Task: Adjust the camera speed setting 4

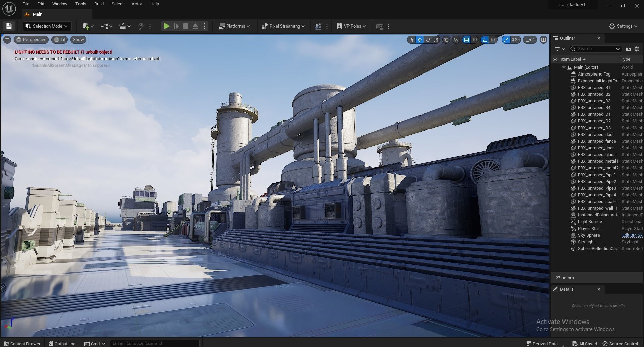Action: click(x=530, y=40)
